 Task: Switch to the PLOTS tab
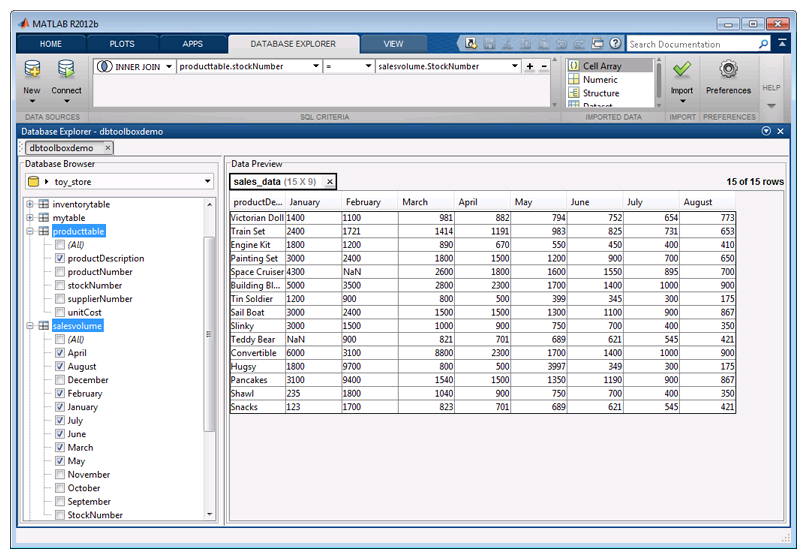[122, 44]
